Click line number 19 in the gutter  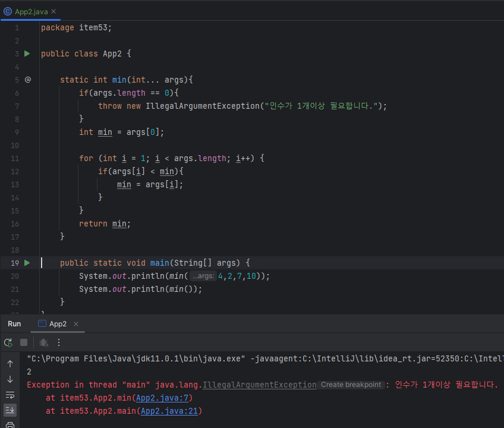click(15, 263)
